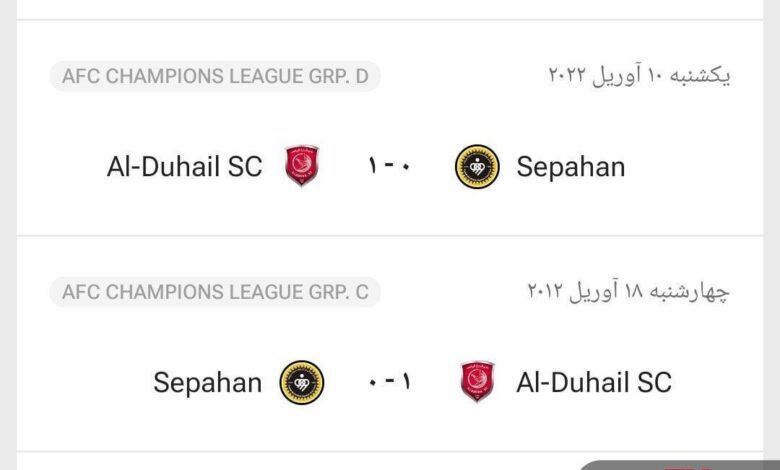Open AFC Champions League Grp. D tag
Screen dimensions: 780x470
pos(215,76)
